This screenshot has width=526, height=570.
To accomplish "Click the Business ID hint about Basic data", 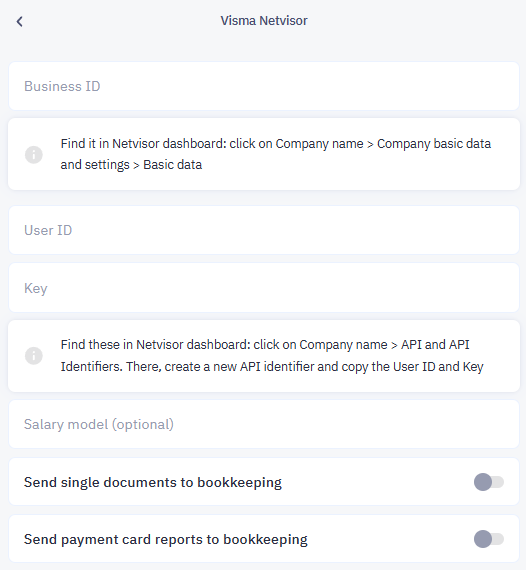I will (276, 154).
